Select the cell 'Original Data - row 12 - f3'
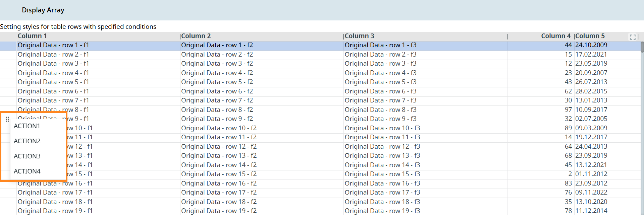This screenshot has height=217, width=644. point(382,147)
